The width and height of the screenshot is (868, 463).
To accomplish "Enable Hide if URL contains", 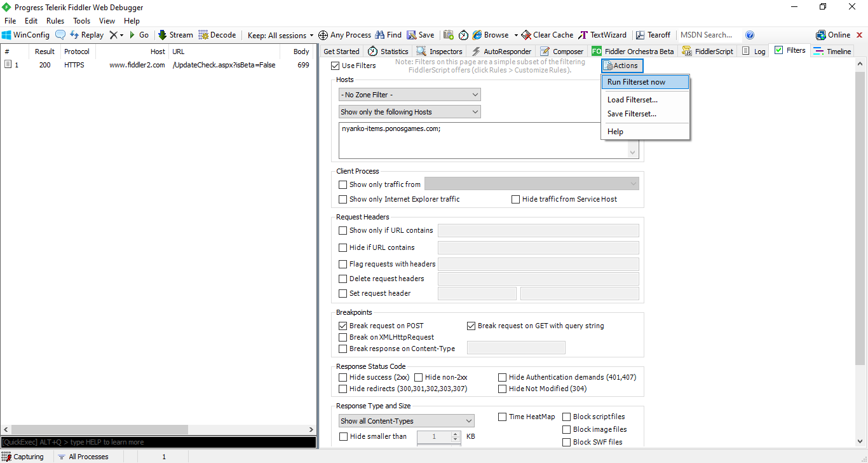I will tap(343, 247).
